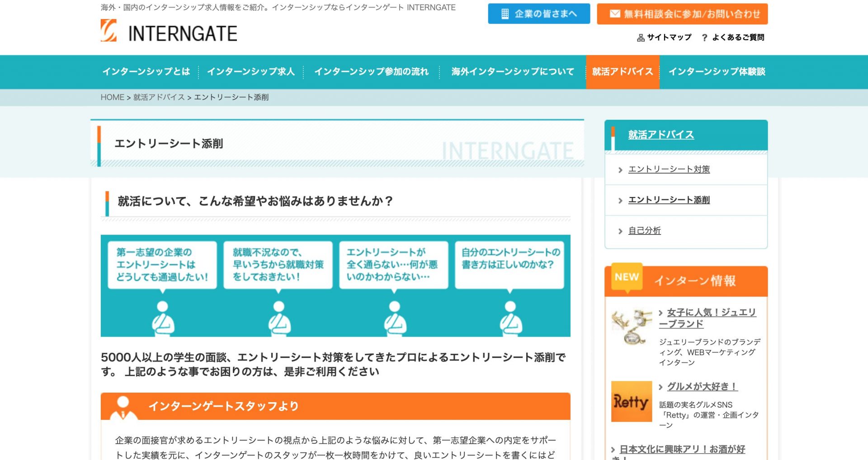Click chevron arrow beside エントリーシート対策
This screenshot has height=460, width=868.
pos(620,170)
